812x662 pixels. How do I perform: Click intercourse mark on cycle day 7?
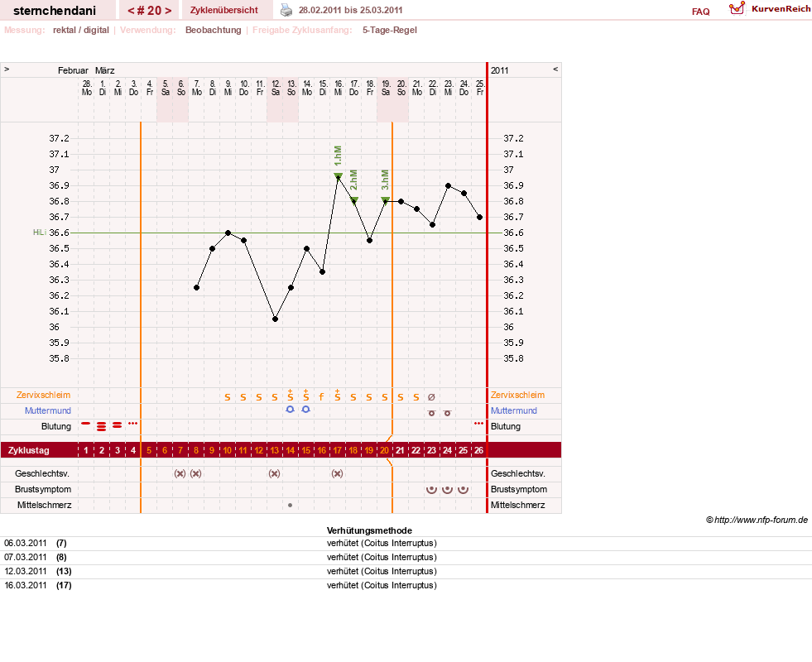[180, 473]
